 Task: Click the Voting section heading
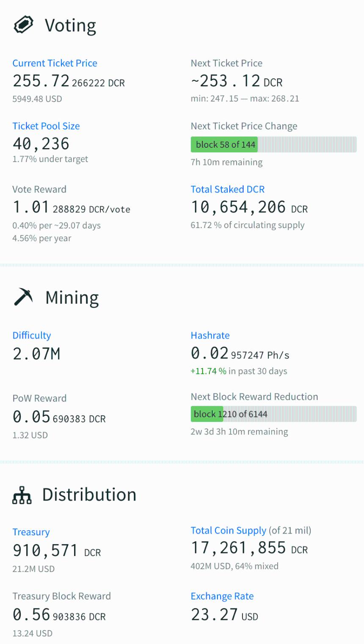[70, 25]
